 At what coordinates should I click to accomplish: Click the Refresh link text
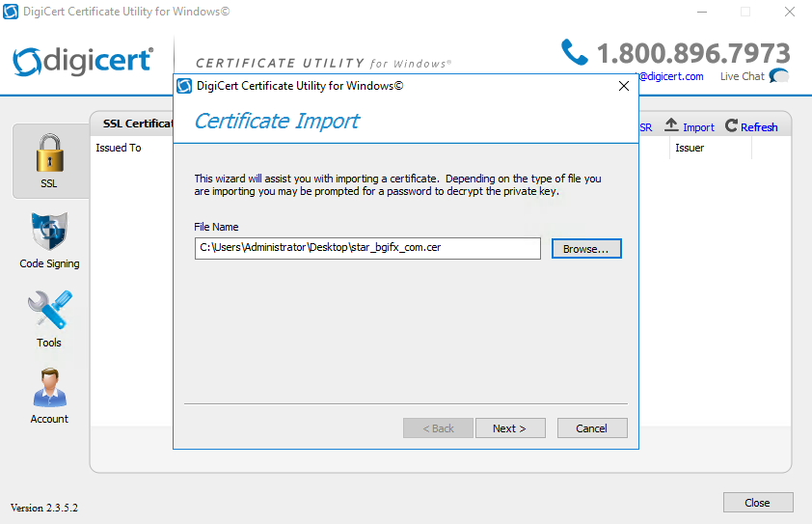[759, 127]
